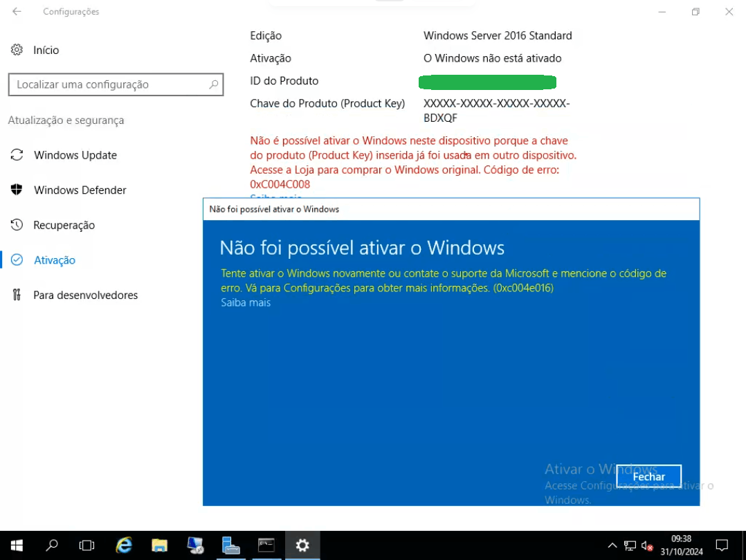
Task: Click the product key ending BDXQF
Action: point(496,110)
